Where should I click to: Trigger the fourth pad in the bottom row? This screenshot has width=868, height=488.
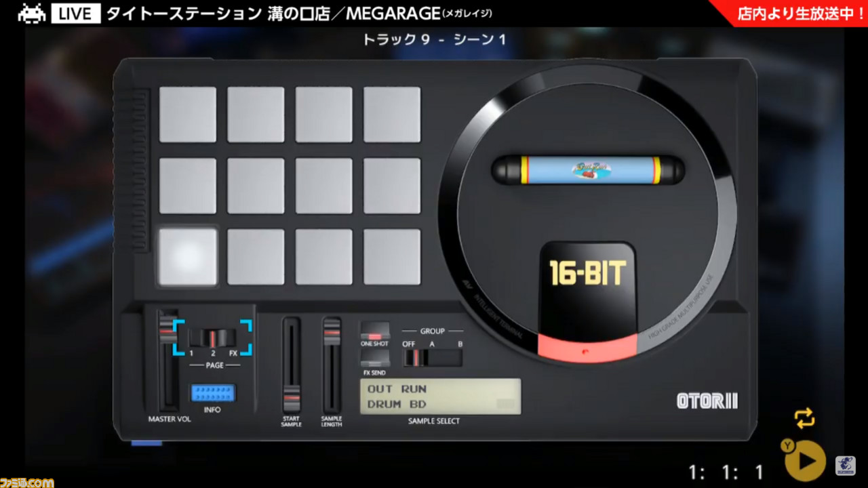click(392, 257)
